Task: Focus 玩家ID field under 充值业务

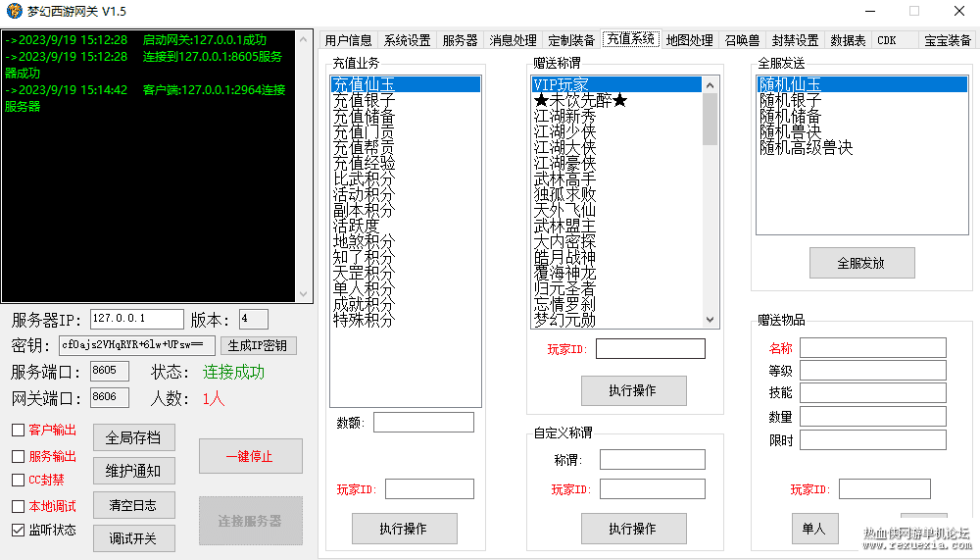Action: click(x=429, y=488)
